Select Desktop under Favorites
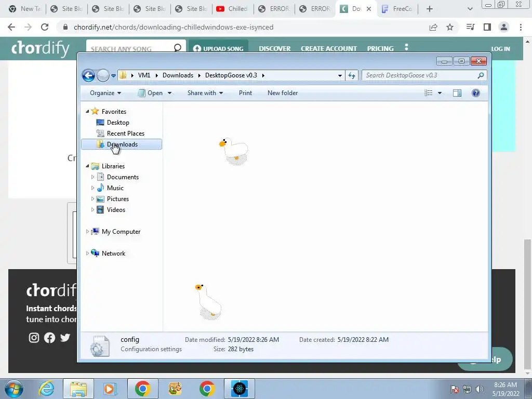The image size is (532, 399). (118, 123)
